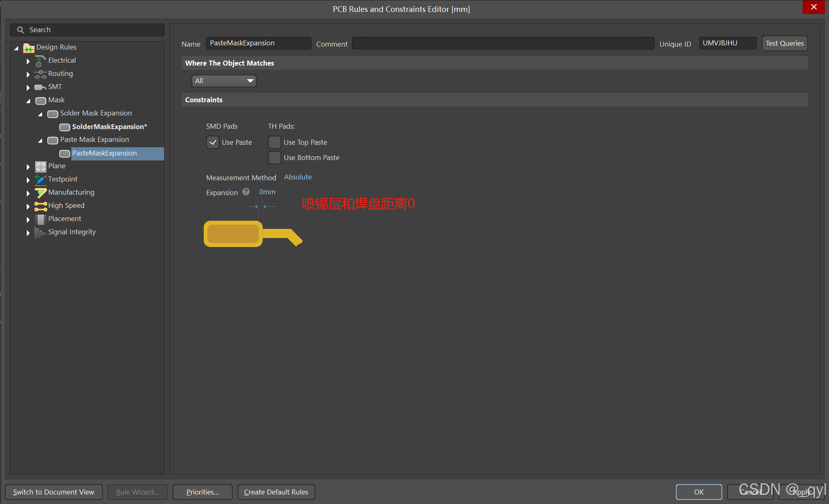Open the All object match dropdown
Screen dimensions: 829x504
click(x=224, y=81)
